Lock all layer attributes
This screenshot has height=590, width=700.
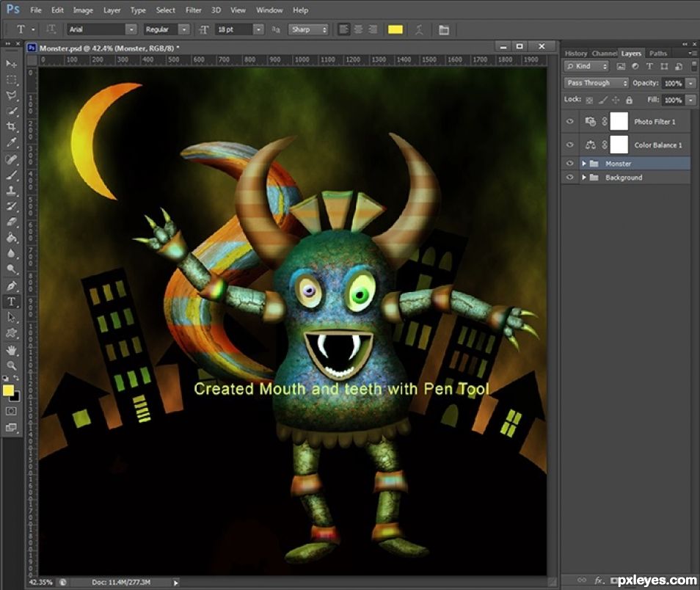tap(629, 100)
